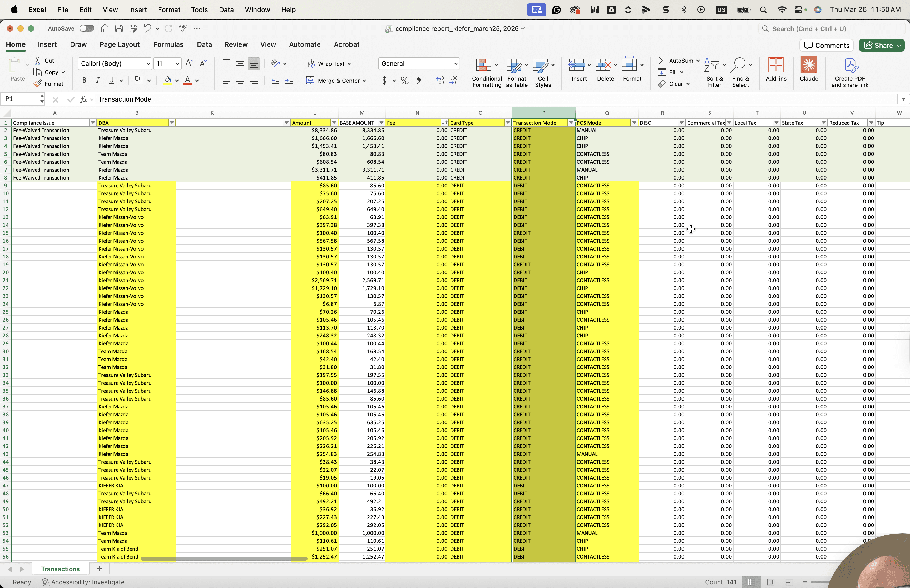Toggle Wrap Text
The height and width of the screenshot is (588, 910).
coord(329,64)
